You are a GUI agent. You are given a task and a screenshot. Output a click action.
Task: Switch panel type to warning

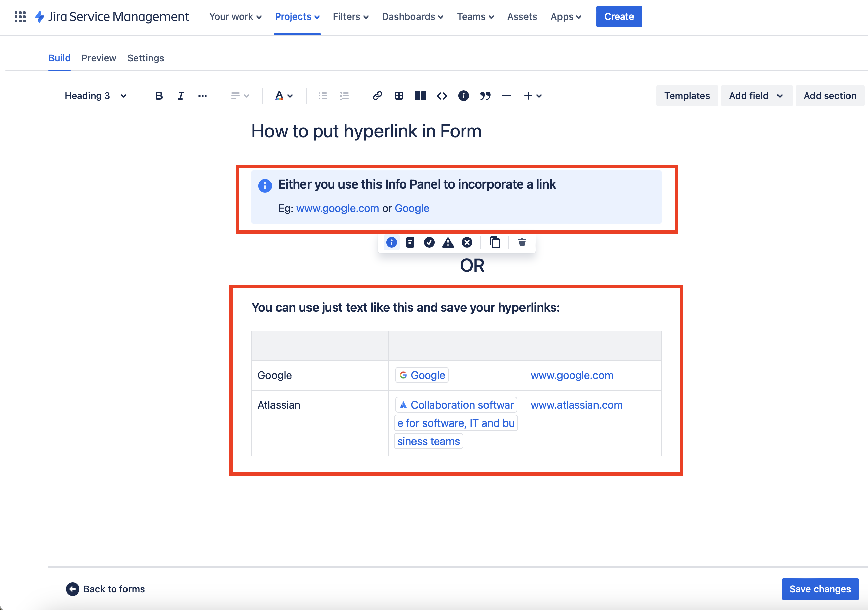click(448, 242)
